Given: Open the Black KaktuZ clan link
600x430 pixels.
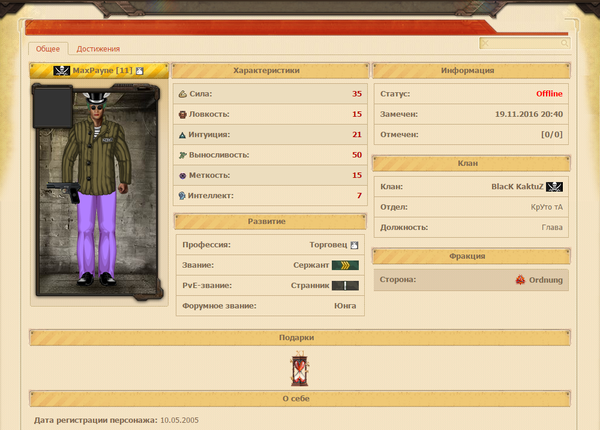Looking at the screenshot, I should pos(517,187).
